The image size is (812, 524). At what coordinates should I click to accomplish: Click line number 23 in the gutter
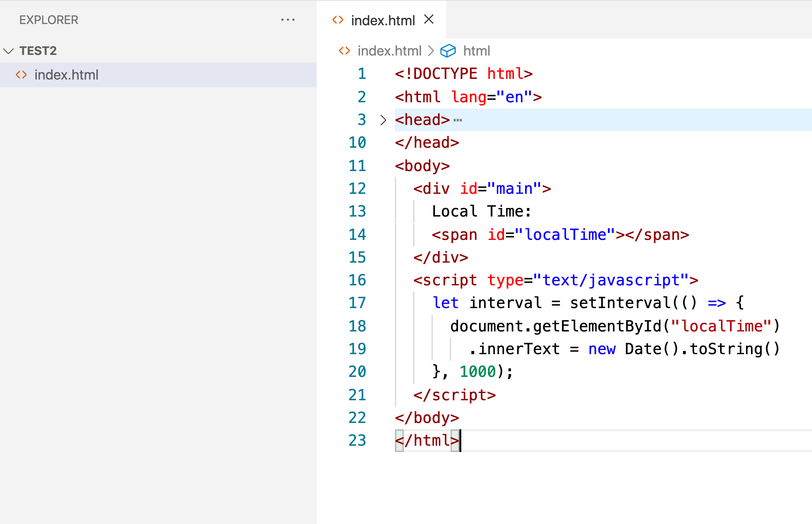click(x=357, y=441)
